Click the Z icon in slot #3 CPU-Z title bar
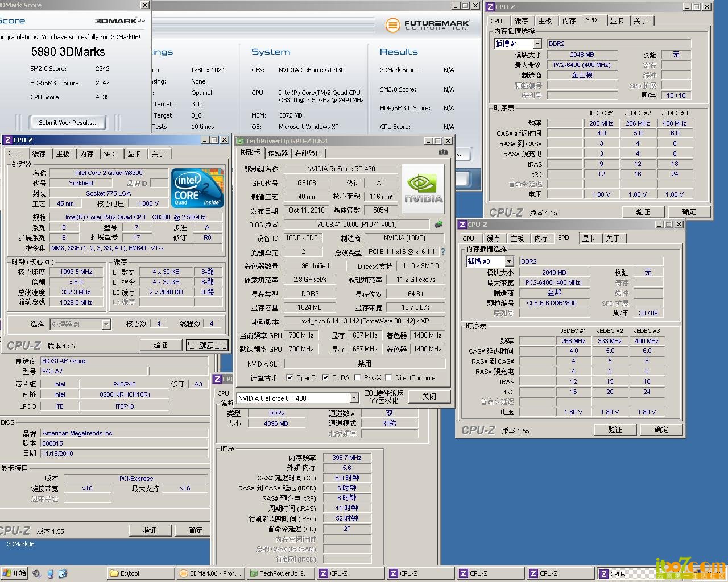 [x=462, y=225]
